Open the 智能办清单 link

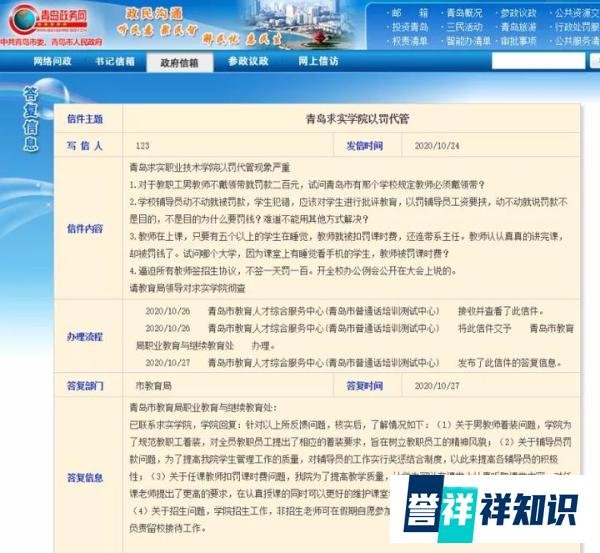469,41
